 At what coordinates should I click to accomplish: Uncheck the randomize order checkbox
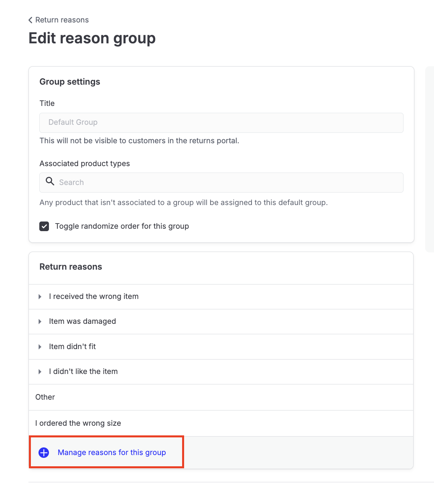point(44,226)
